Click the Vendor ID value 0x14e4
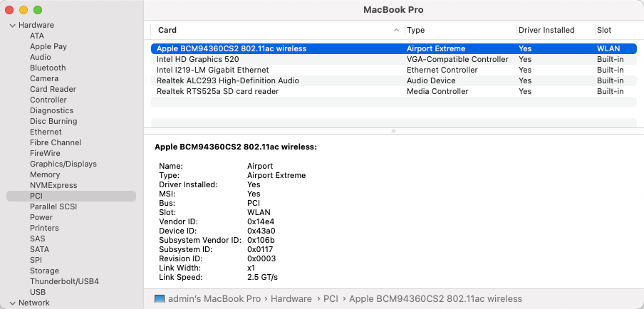This screenshot has width=644, height=309. tap(261, 221)
